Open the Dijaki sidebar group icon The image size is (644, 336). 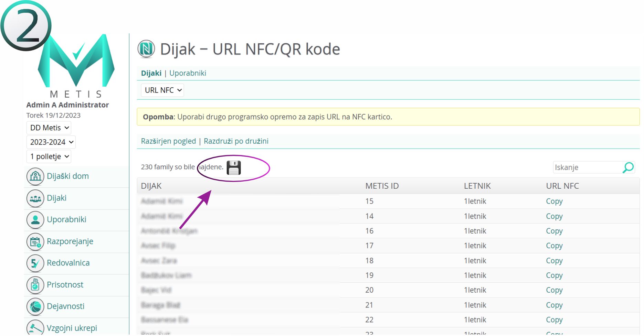coord(35,198)
